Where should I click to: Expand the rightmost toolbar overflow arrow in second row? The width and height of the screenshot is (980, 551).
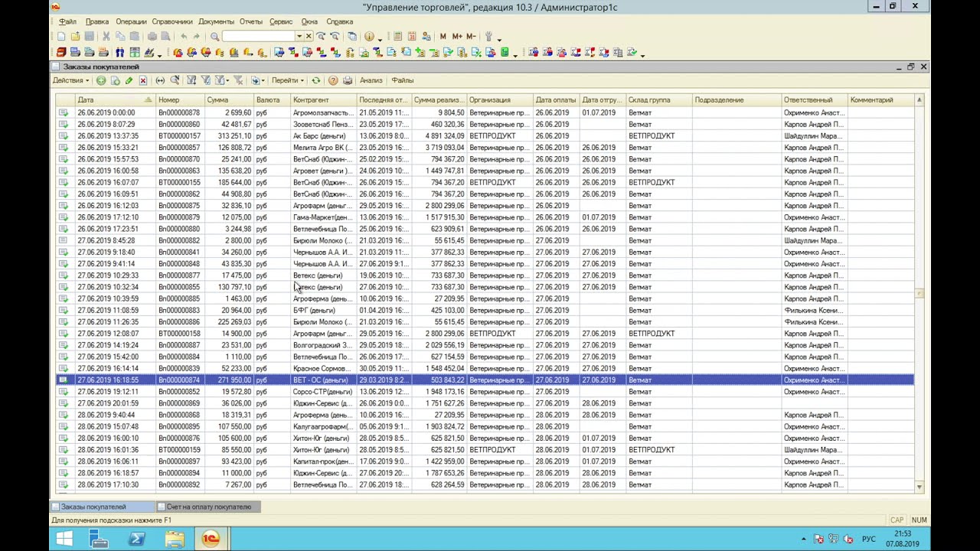(x=642, y=54)
